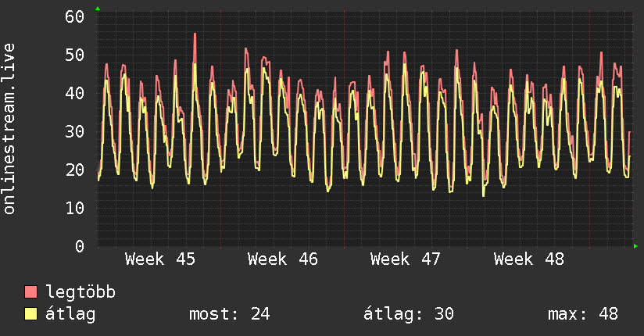Click the pink legtöbb legend swatch
Viewport: 644px width, 336px height.
[x=30, y=291]
